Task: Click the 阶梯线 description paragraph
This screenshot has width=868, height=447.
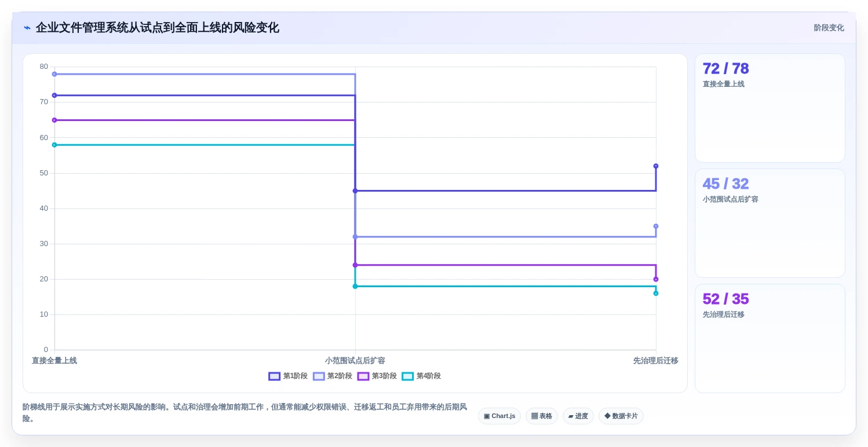Action: pos(245,413)
